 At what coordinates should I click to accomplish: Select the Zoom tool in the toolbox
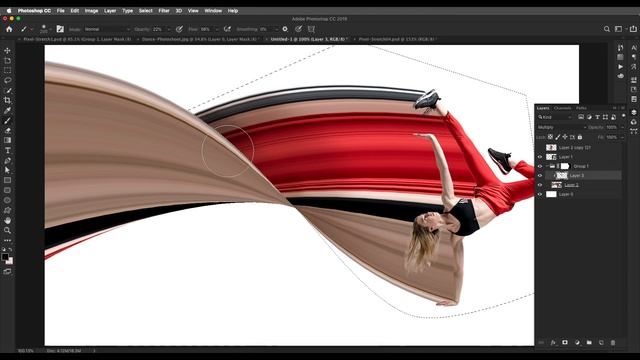[7, 230]
